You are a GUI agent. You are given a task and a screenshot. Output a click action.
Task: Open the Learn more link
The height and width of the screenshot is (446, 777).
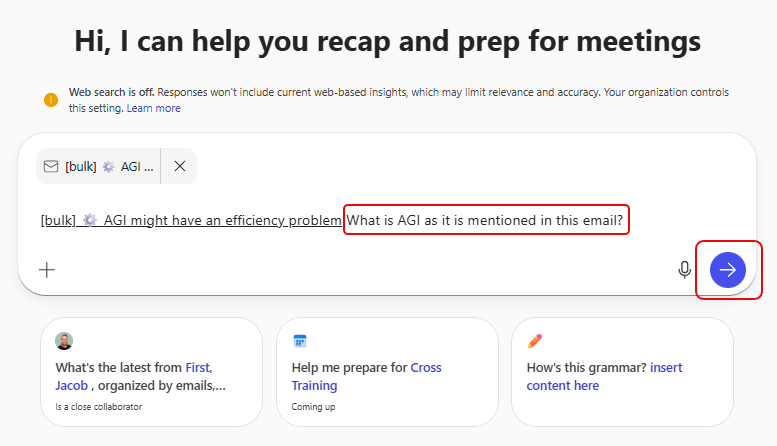[x=153, y=108]
